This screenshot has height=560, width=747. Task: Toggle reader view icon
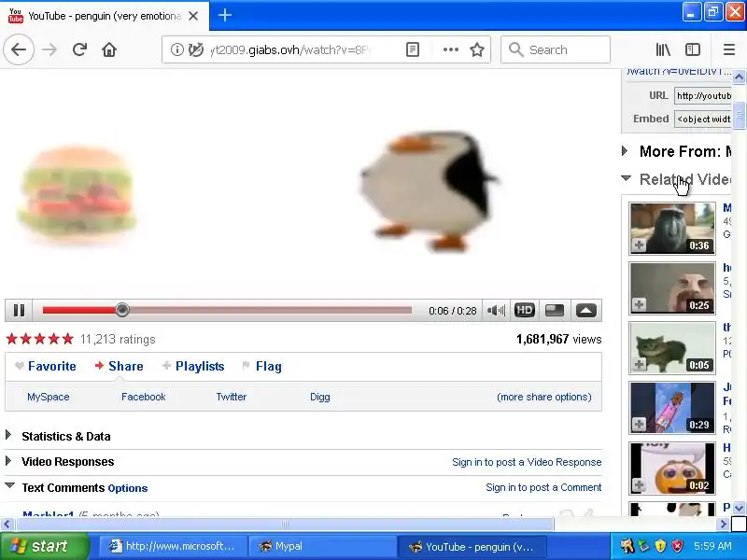[413, 49]
